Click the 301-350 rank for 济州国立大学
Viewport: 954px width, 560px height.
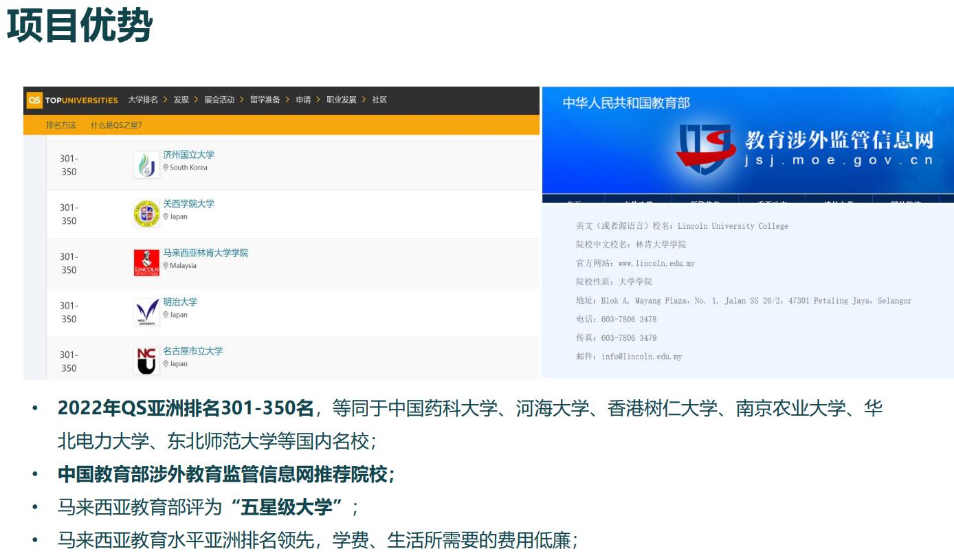69,165
